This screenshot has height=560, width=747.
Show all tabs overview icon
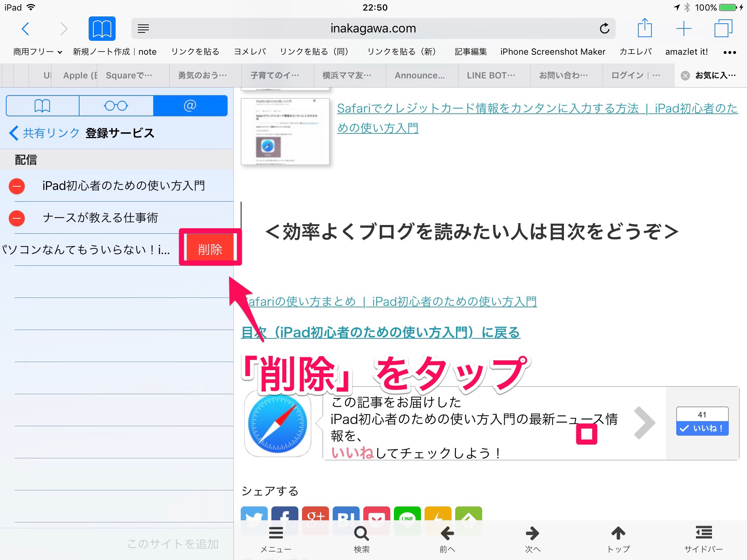coord(723,28)
